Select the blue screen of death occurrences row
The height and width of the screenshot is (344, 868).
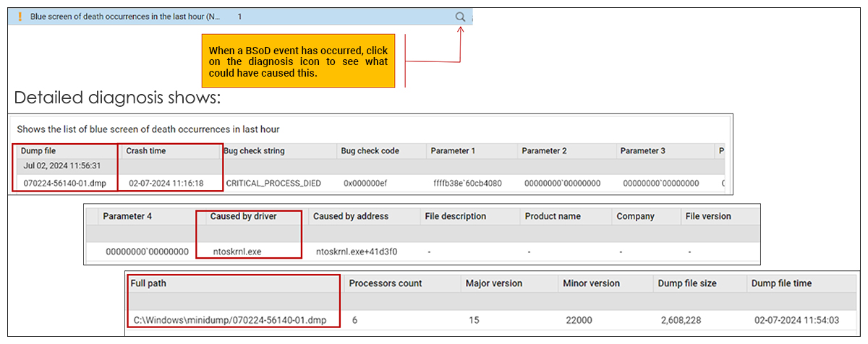(125, 16)
